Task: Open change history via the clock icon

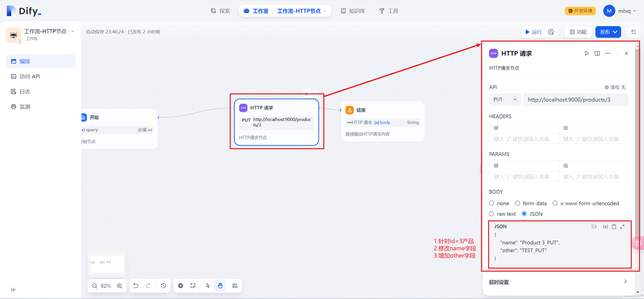Action: (164, 285)
